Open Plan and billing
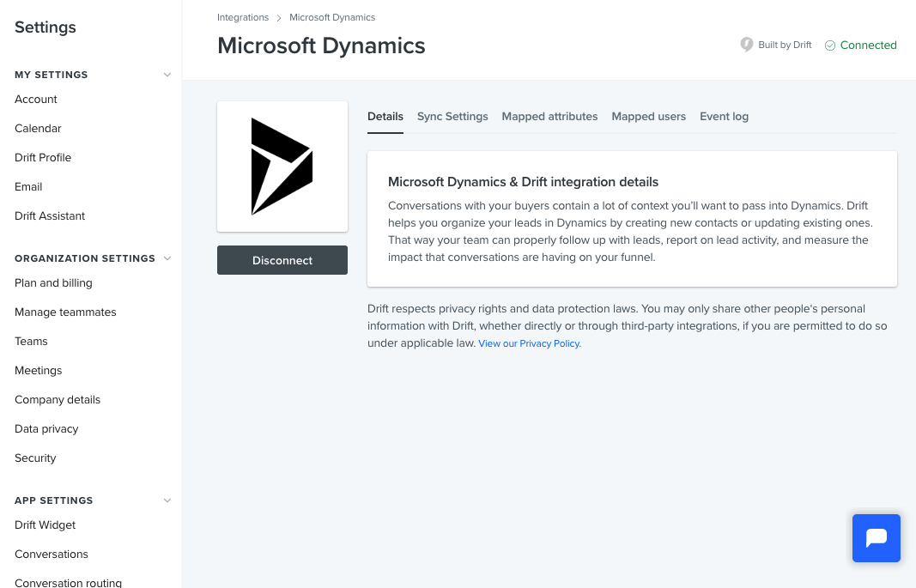The height and width of the screenshot is (588, 916). click(x=53, y=283)
